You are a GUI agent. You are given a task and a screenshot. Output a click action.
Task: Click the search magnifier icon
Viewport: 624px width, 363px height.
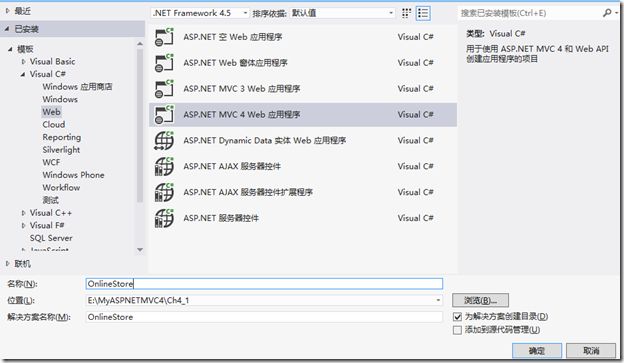coord(607,13)
